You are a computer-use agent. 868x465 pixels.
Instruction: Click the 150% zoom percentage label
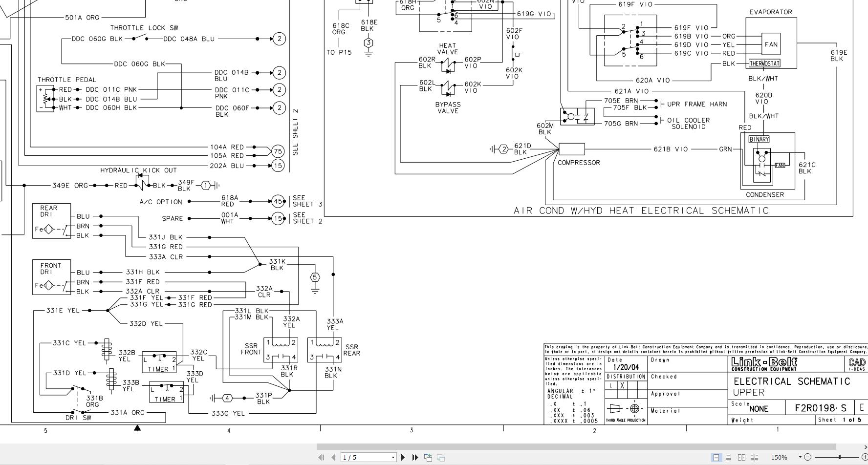tap(779, 458)
